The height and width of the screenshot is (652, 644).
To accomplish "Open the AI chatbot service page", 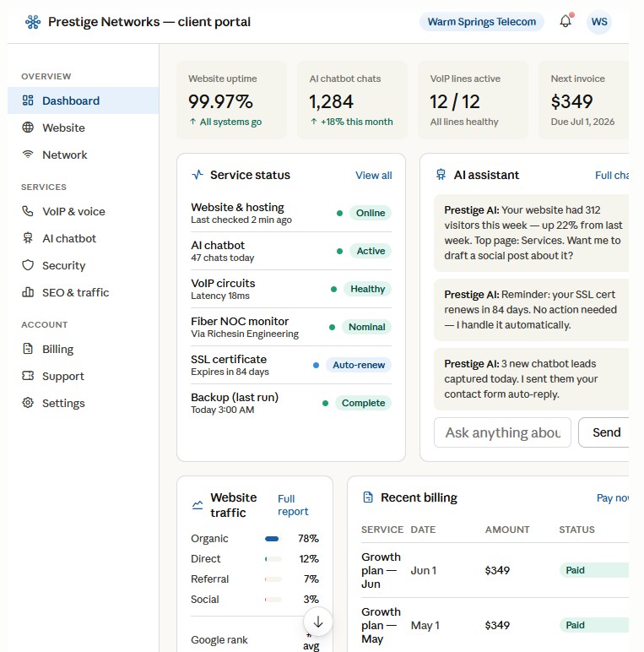I will [x=83, y=238].
